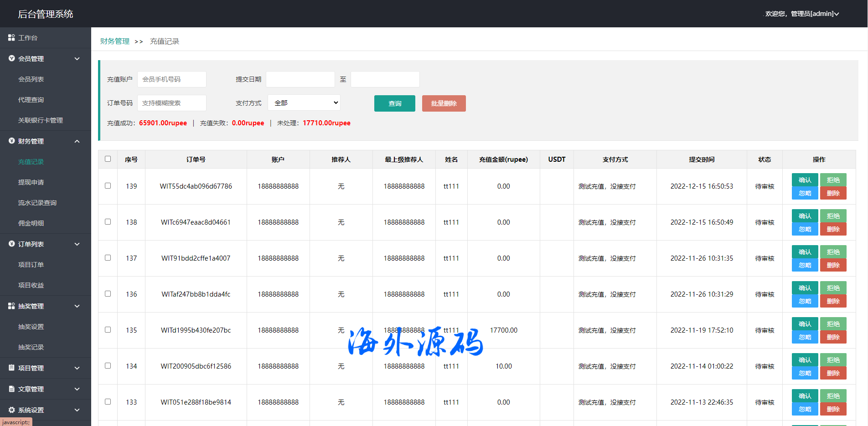Click the 财务管理 section icon
This screenshot has width=868, height=426.
[x=11, y=141]
